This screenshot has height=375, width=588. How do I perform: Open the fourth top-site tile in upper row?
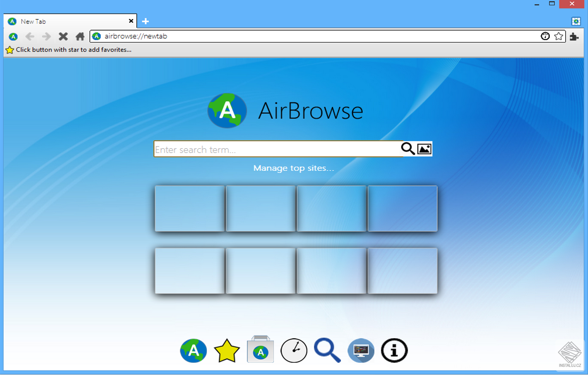(x=402, y=209)
